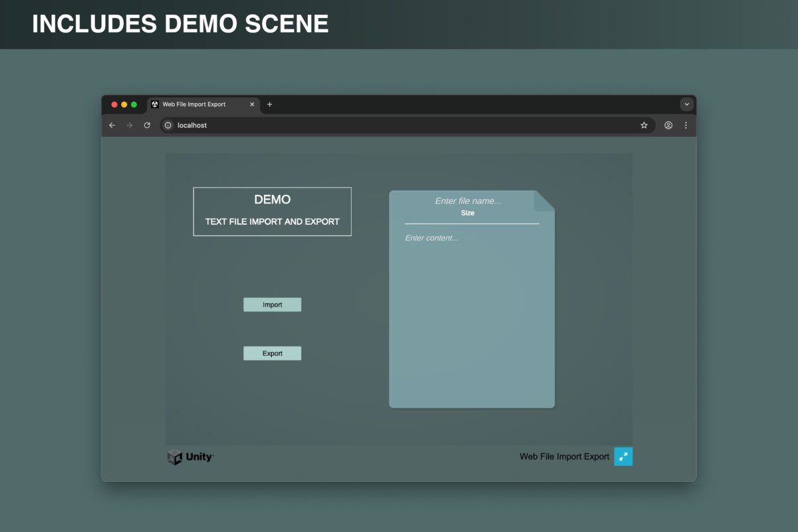Click the Export button
Viewport: 798px width, 532px height.
(x=272, y=352)
